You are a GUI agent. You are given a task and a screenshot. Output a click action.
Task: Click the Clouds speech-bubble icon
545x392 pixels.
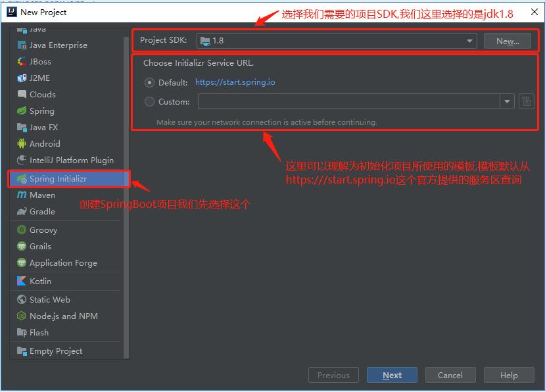(x=22, y=94)
